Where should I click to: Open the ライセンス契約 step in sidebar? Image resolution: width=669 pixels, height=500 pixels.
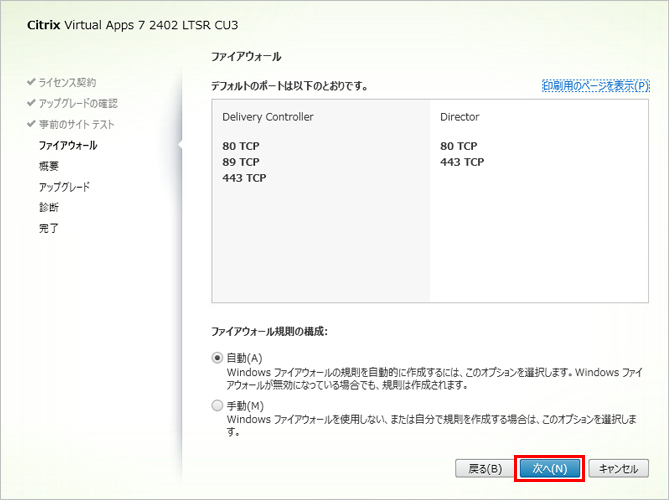point(68,82)
